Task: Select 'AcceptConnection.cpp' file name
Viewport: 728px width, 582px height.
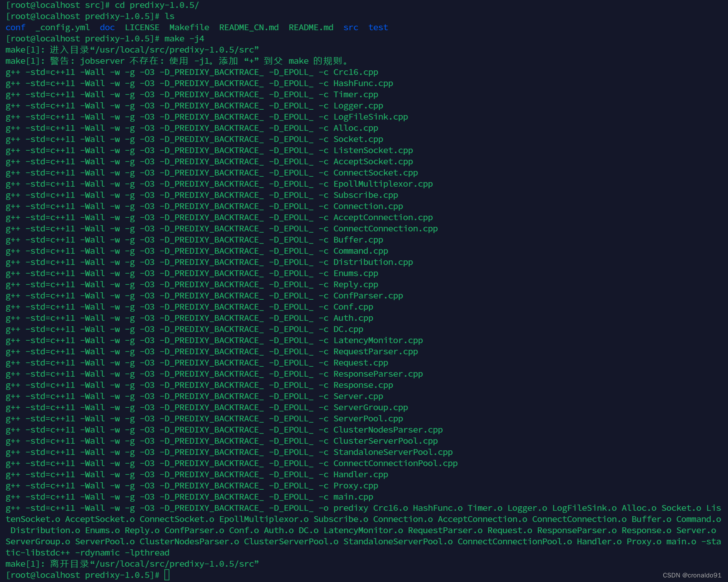Action: (383, 217)
